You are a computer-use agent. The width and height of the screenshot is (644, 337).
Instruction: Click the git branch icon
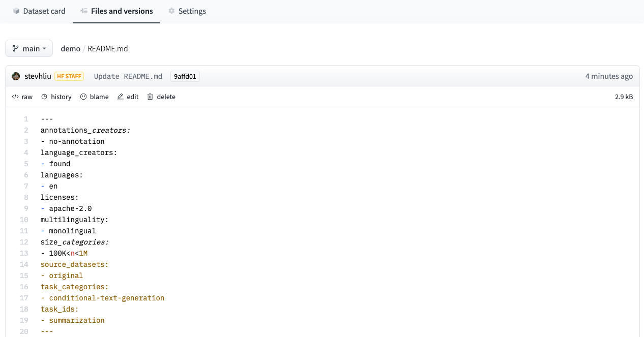point(16,48)
